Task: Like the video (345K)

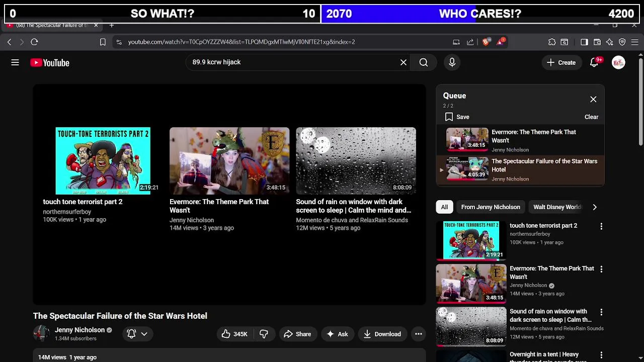Action: point(234,334)
